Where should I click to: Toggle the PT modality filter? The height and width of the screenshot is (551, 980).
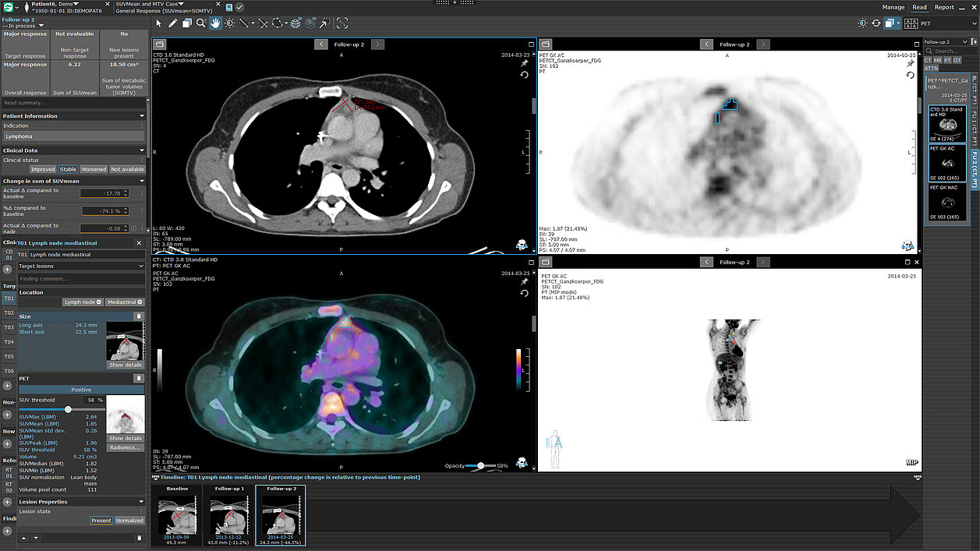[x=946, y=60]
